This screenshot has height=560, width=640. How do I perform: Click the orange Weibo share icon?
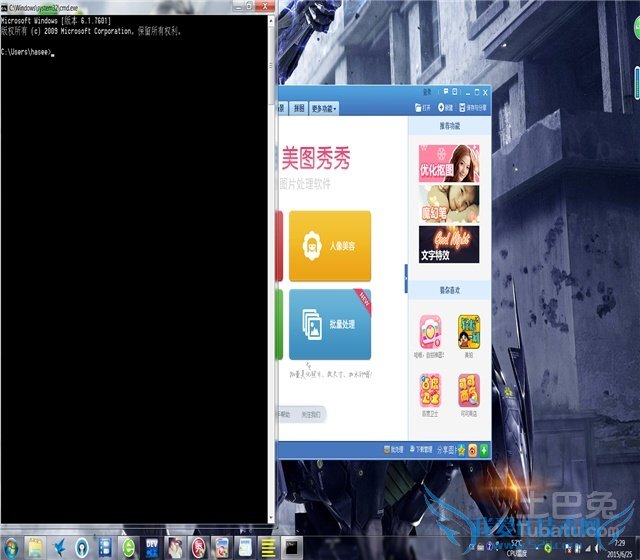tap(473, 450)
